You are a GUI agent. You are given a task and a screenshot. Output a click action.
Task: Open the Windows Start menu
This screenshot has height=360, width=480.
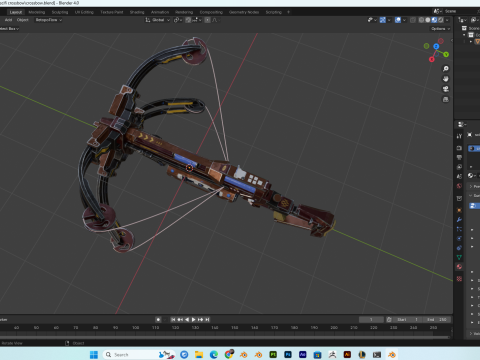94,355
